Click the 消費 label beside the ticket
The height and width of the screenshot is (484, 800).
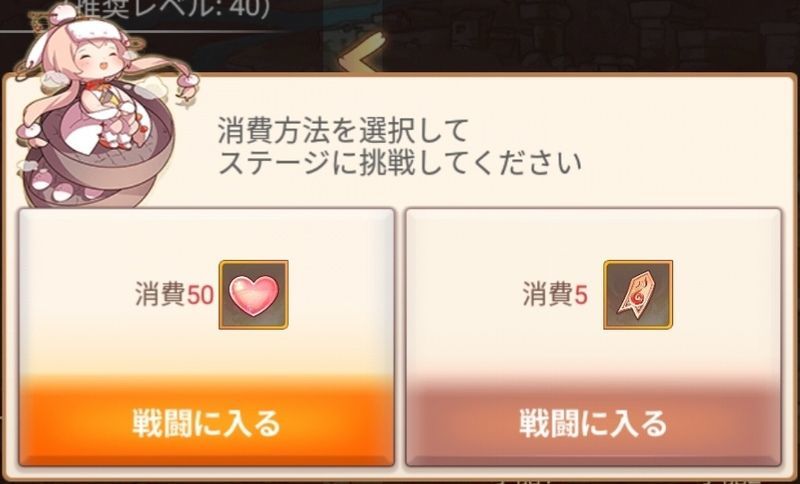[x=547, y=295]
